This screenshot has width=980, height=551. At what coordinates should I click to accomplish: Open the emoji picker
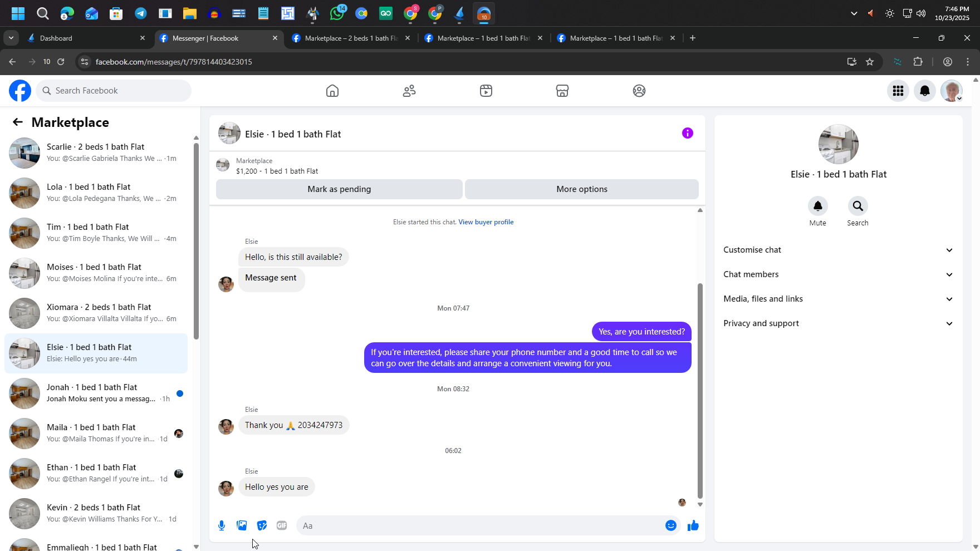click(x=671, y=525)
